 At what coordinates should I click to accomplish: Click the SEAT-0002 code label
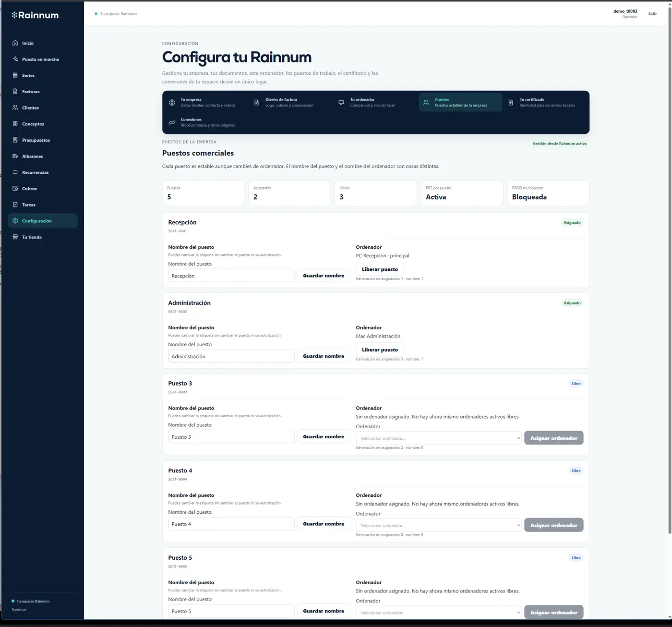click(x=178, y=312)
